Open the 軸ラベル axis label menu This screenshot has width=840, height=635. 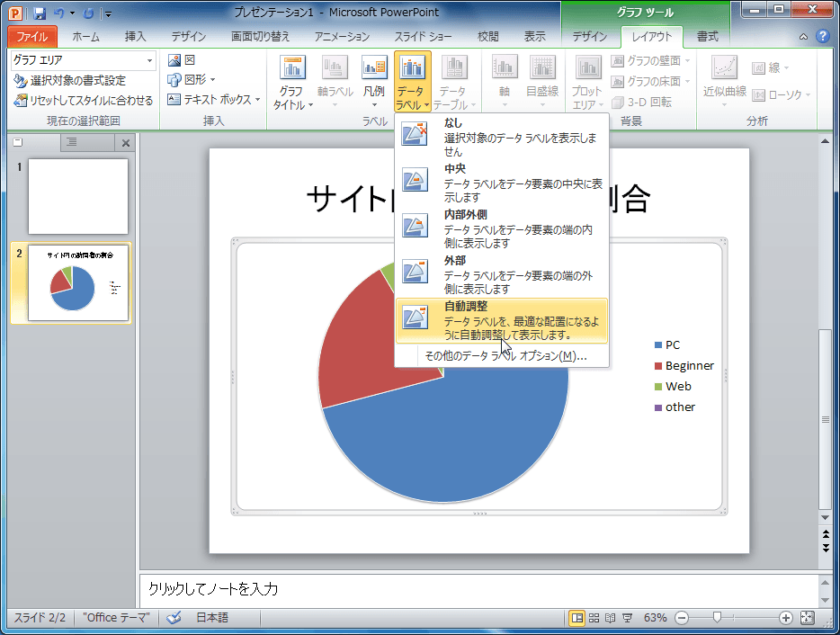(335, 82)
